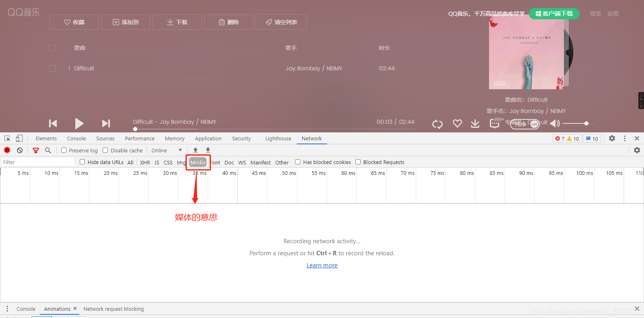Switch to the Console tab
644x318 pixels.
(76, 138)
